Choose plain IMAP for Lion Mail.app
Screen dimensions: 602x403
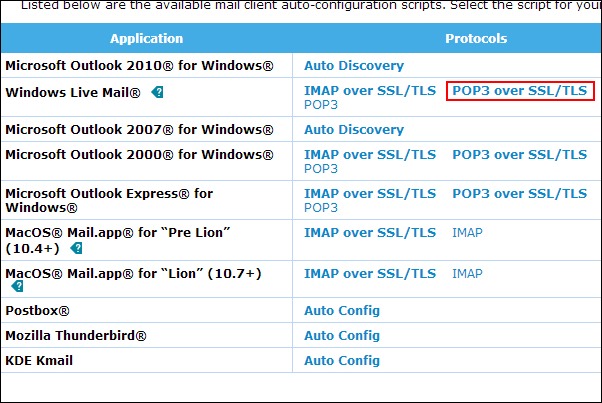(467, 274)
